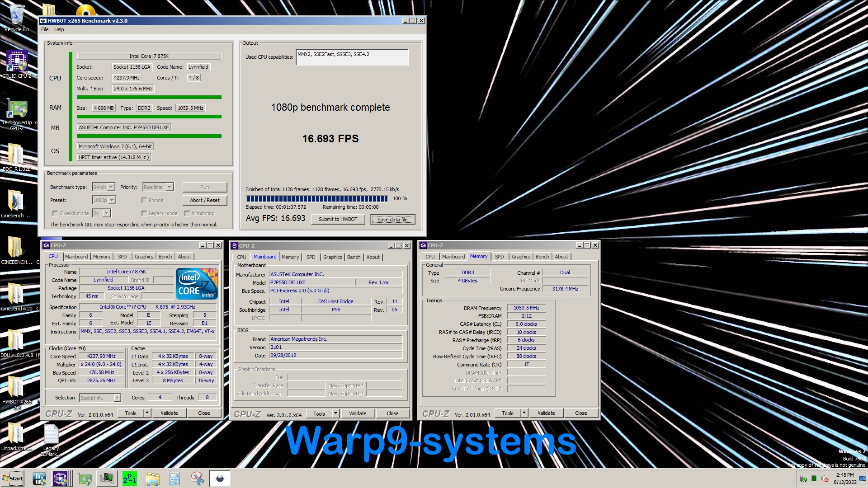Select the Cinebench_ folder on the desktop
868x488 pixels.
pyautogui.click(x=16, y=203)
